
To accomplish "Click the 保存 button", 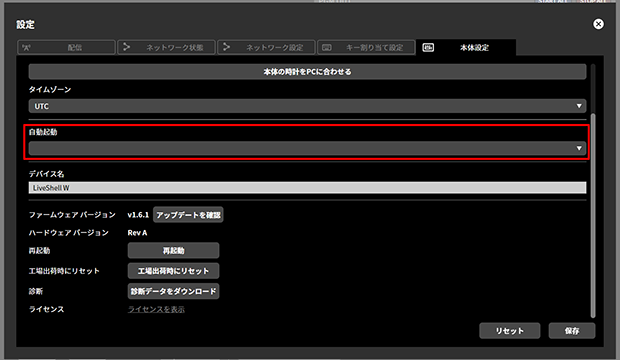I will pos(572,331).
